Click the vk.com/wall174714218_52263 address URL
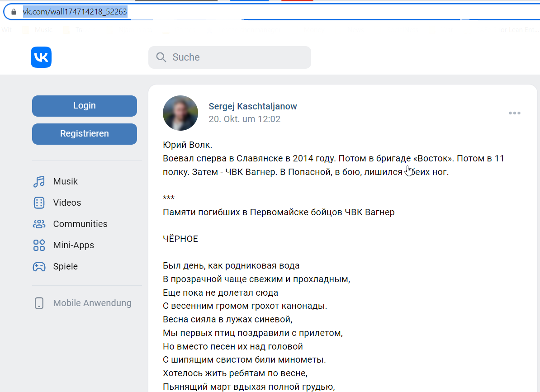Viewport: 540px width, 392px height. click(x=75, y=12)
